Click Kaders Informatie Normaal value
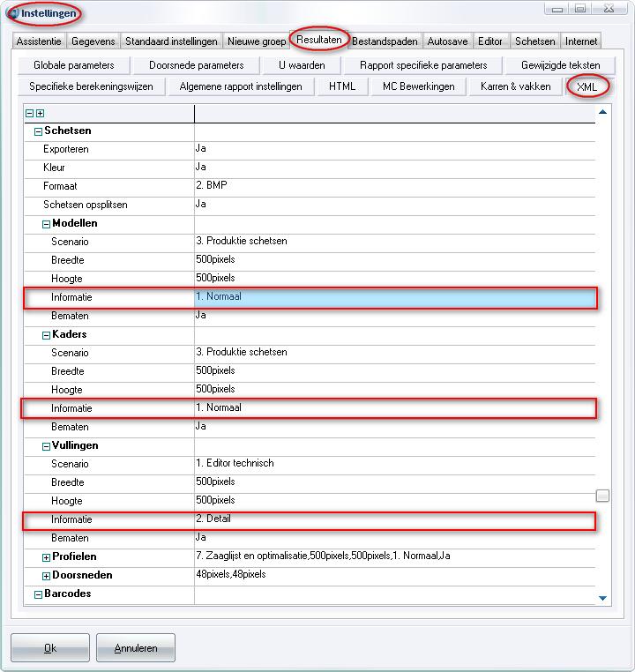 coord(394,408)
